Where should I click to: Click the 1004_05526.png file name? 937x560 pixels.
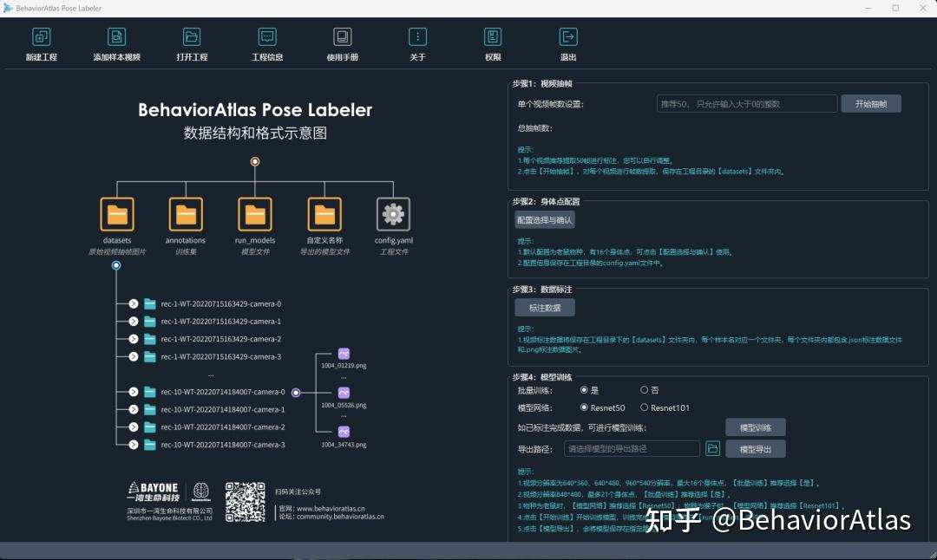pos(344,405)
